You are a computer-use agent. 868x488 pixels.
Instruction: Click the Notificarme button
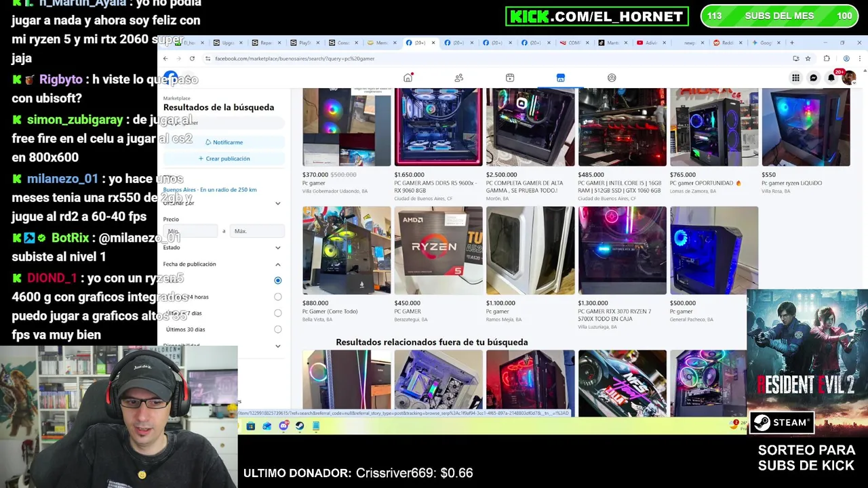click(224, 142)
